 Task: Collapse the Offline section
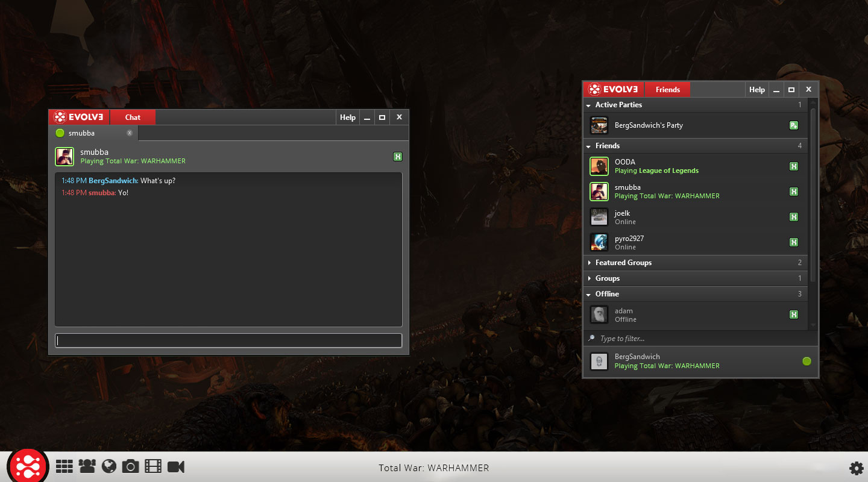pyautogui.click(x=588, y=295)
